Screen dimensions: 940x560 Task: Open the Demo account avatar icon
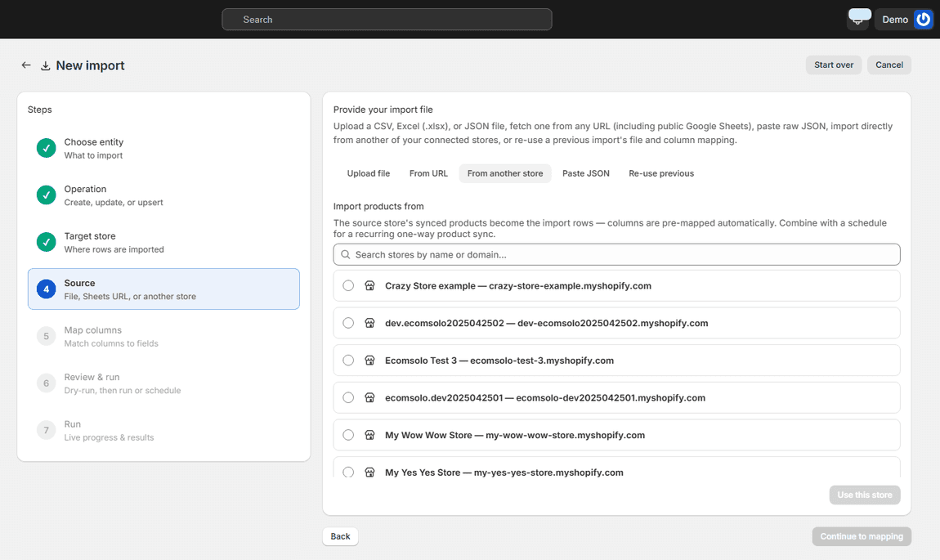(x=923, y=19)
